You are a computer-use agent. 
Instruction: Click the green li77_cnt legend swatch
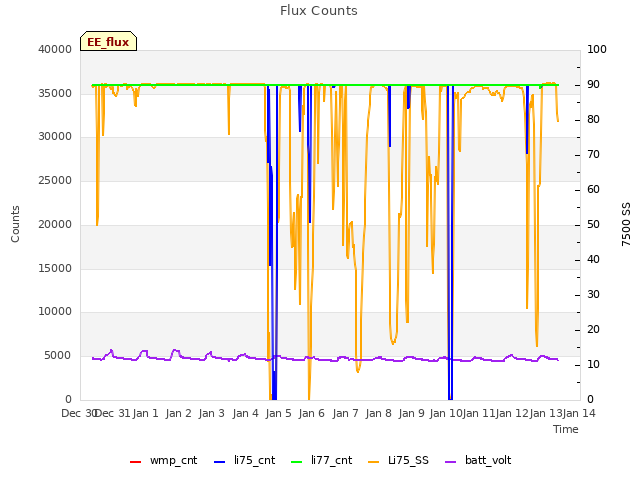(296, 462)
